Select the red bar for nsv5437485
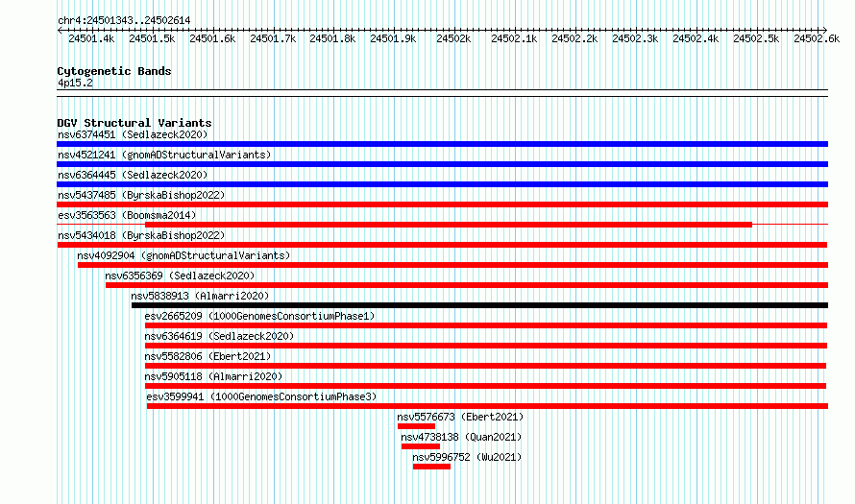This screenshot has width=855, height=504. 442,204
